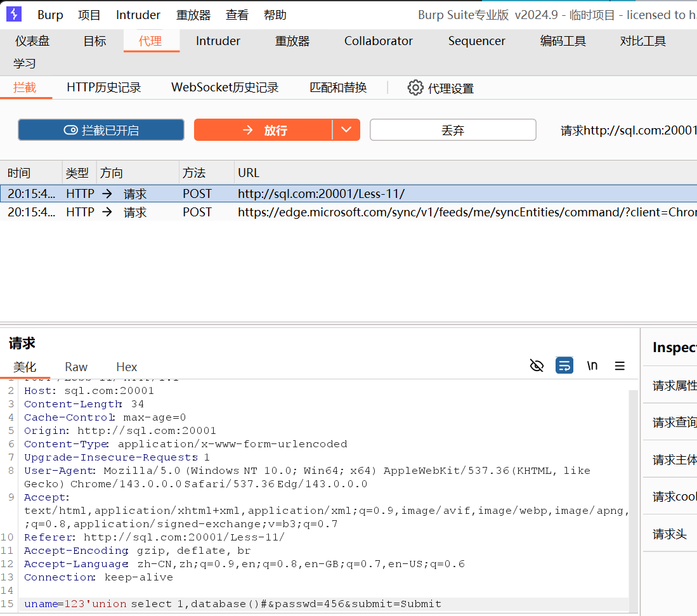Click the User-Agent header line
Screen dimensions: 697x616
tap(307, 477)
